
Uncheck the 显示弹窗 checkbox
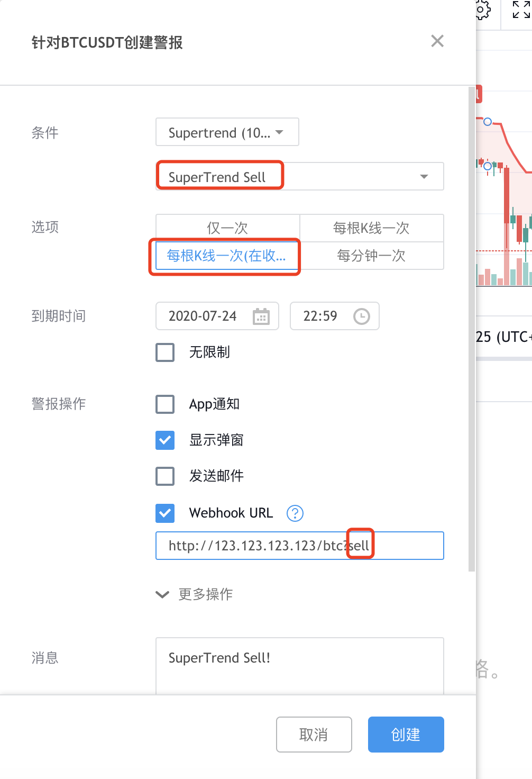[165, 440]
